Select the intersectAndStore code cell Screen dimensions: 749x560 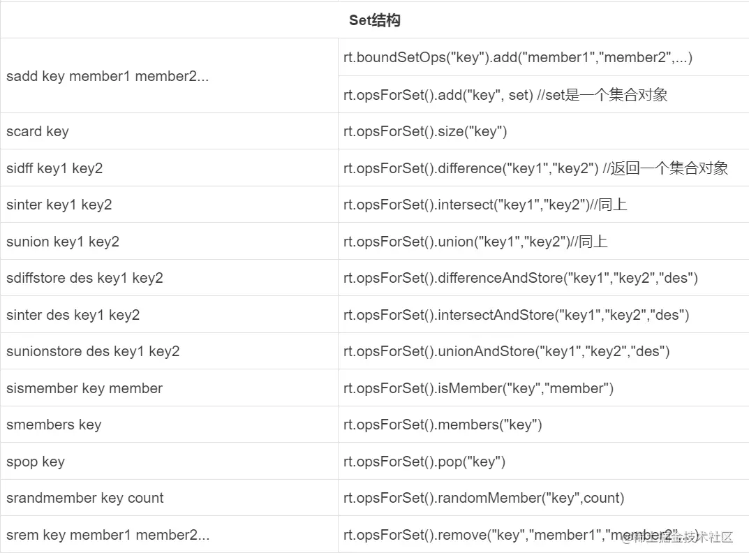pos(516,315)
